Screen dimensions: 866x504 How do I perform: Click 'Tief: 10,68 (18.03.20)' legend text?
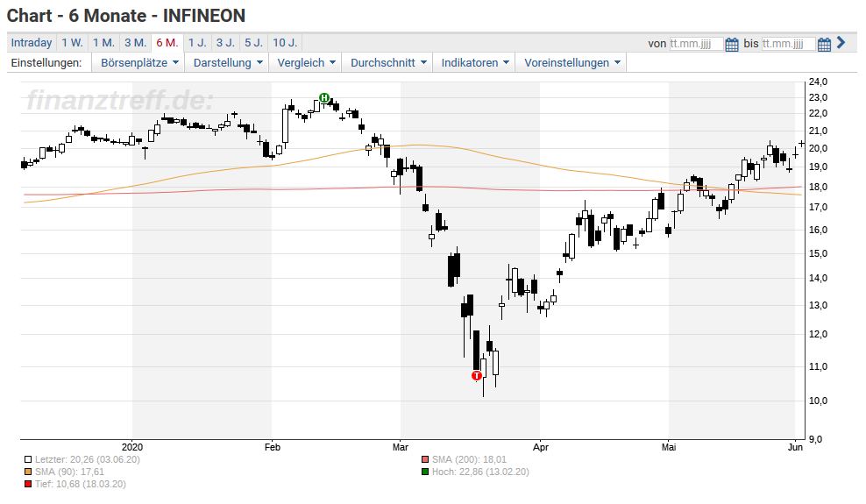click(x=80, y=484)
